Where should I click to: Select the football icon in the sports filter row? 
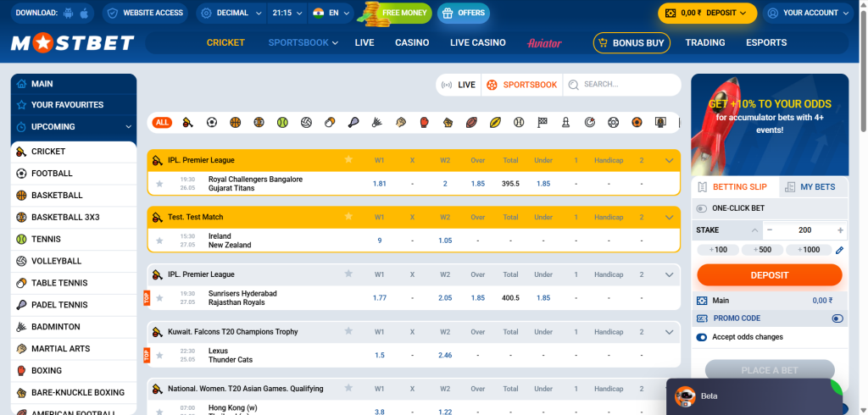pos(211,122)
